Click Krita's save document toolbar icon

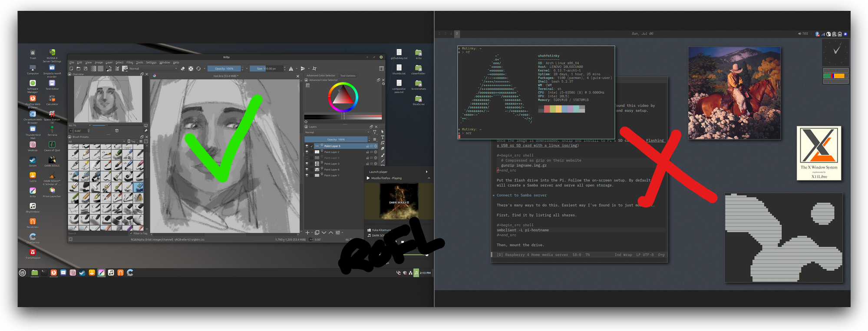86,69
